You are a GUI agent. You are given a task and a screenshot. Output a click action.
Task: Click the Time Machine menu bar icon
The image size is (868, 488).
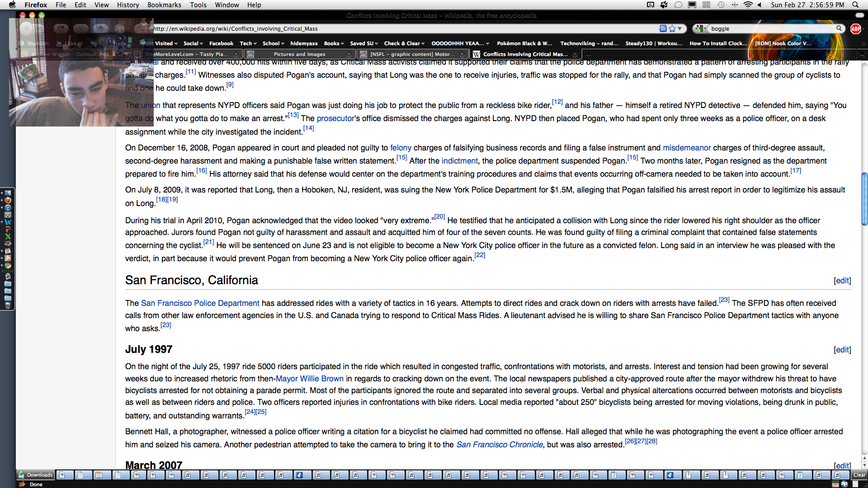click(721, 5)
